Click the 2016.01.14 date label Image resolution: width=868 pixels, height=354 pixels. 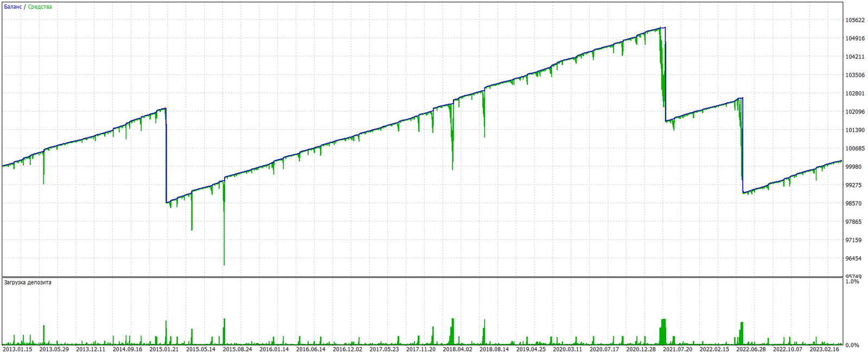[274, 349]
